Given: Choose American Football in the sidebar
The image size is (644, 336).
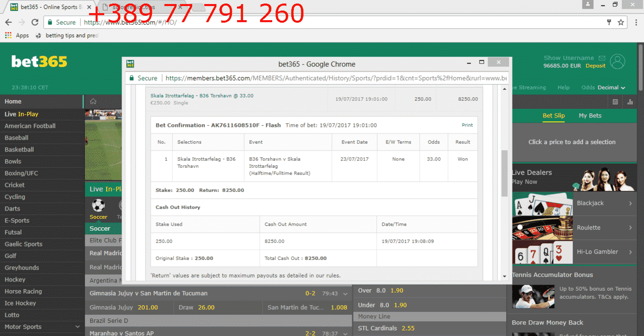Looking at the screenshot, I should (x=42, y=126).
